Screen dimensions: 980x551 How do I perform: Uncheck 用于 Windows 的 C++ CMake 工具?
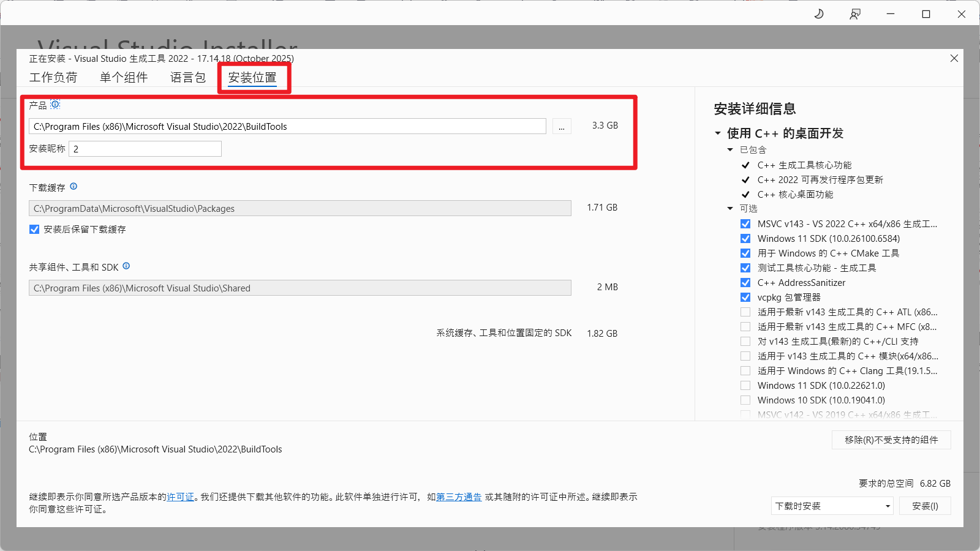(x=745, y=253)
